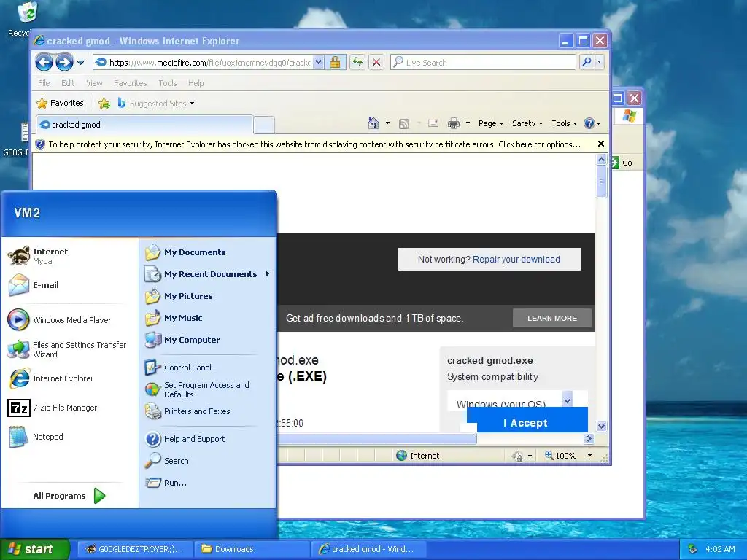Open Control Panel
Screen dimensions: 747x560
pyautogui.click(x=207, y=367)
